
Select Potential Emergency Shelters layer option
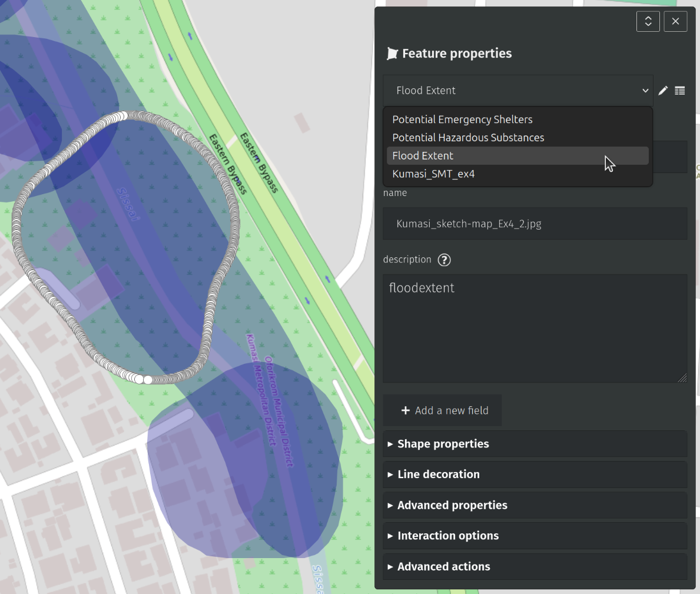tap(462, 120)
